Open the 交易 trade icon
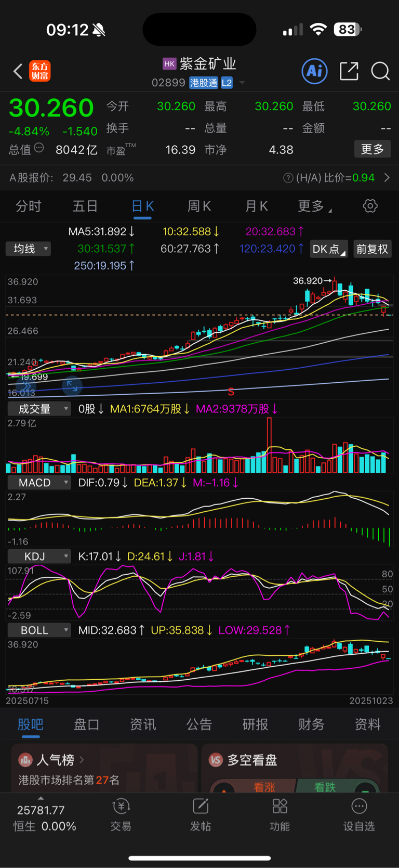 point(121,807)
